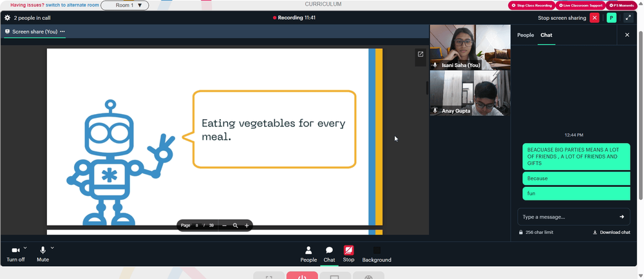Open camera options chevron
644x279 pixels.
point(25,248)
